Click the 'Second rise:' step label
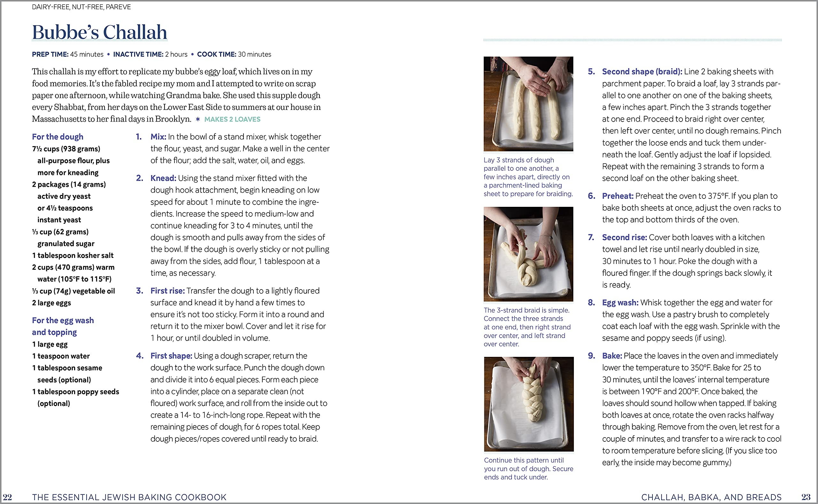The width and height of the screenshot is (818, 504). point(624,237)
